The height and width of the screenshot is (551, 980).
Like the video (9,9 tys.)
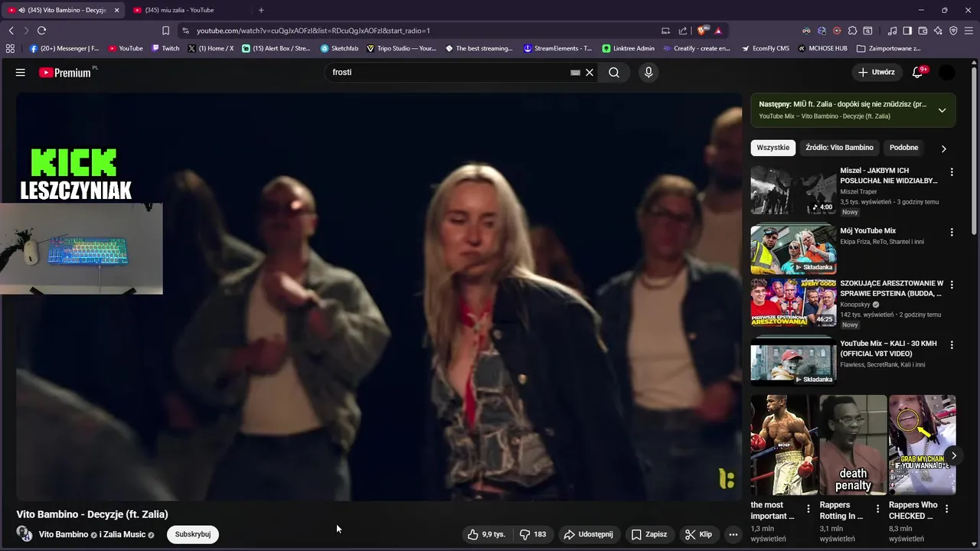[486, 534]
